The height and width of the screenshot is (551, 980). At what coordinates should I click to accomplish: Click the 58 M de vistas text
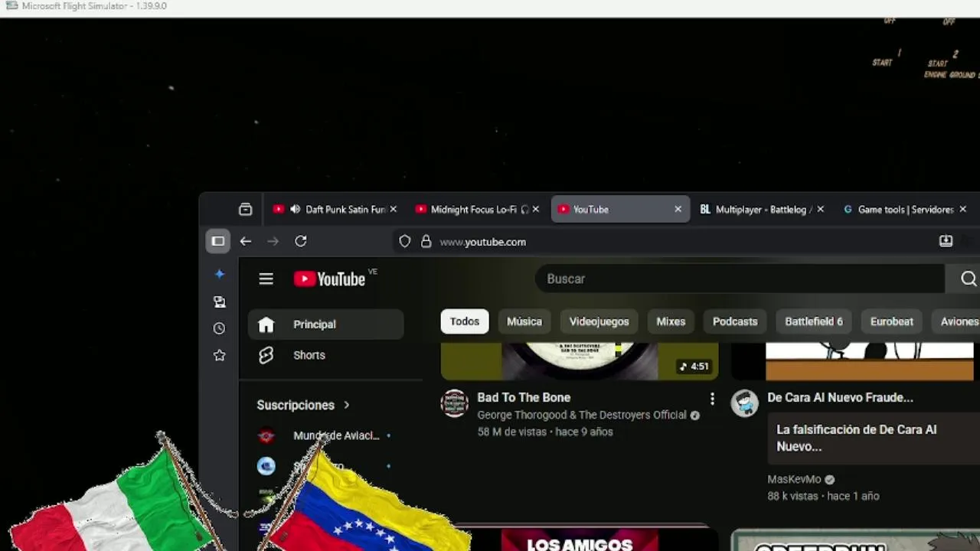(x=511, y=432)
